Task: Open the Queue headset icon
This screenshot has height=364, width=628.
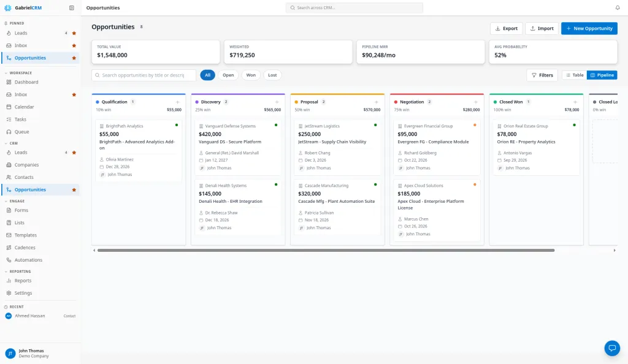Action: [x=9, y=132]
